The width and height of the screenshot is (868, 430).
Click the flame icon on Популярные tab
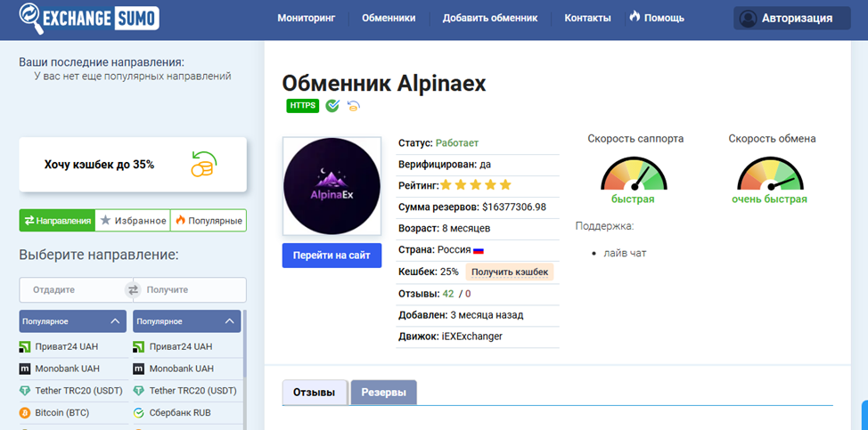tap(180, 220)
